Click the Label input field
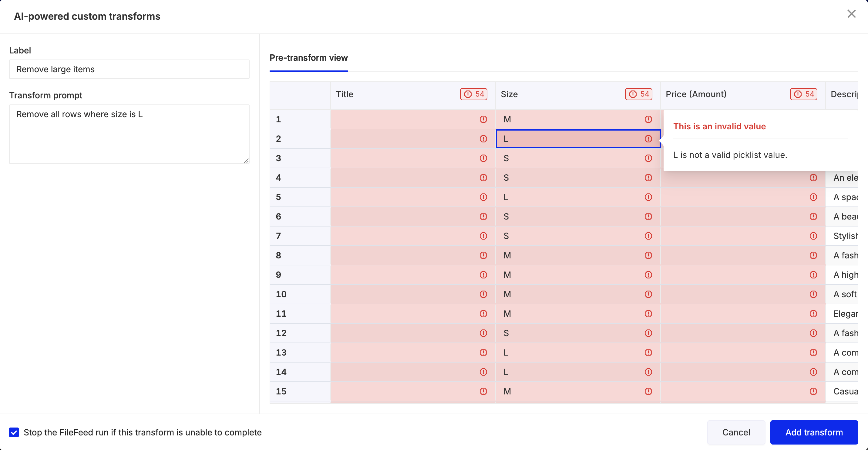 click(x=129, y=69)
